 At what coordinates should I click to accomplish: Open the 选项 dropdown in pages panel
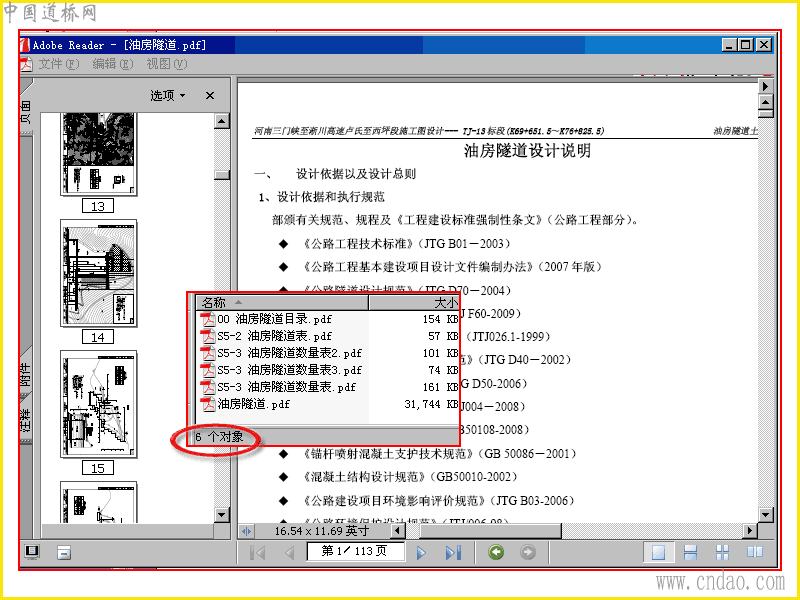[x=168, y=95]
